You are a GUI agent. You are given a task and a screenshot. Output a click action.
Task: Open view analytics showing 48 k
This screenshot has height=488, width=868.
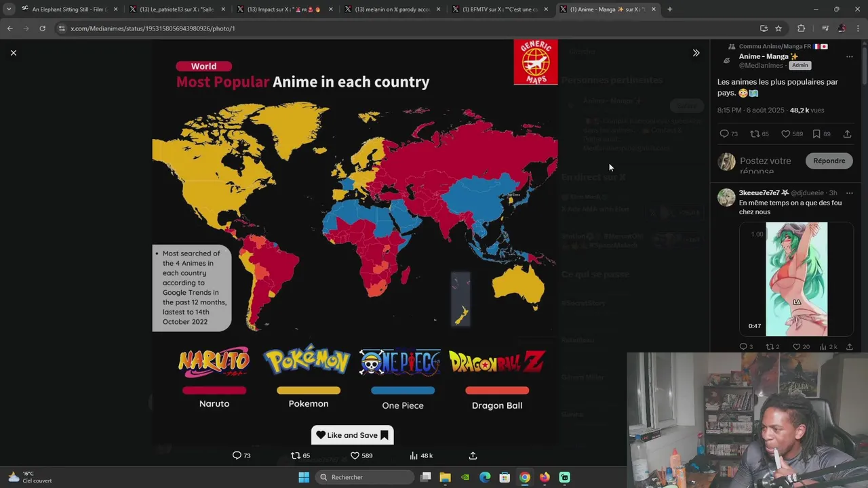tap(414, 455)
